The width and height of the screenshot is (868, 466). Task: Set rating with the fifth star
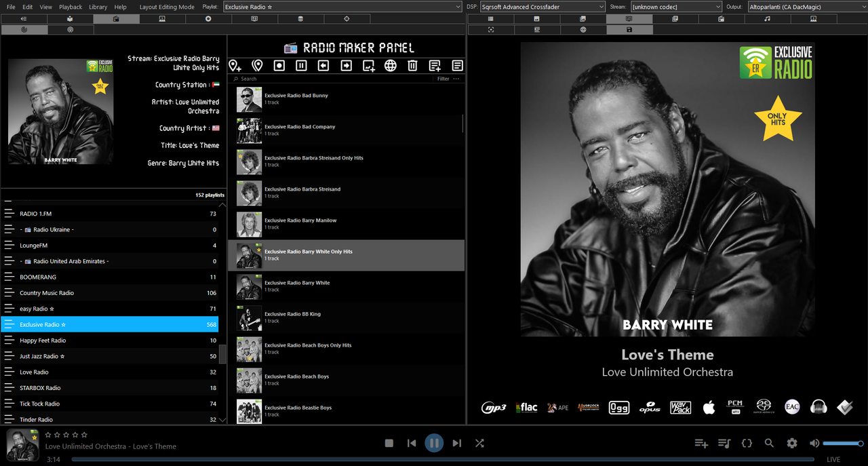coord(84,435)
